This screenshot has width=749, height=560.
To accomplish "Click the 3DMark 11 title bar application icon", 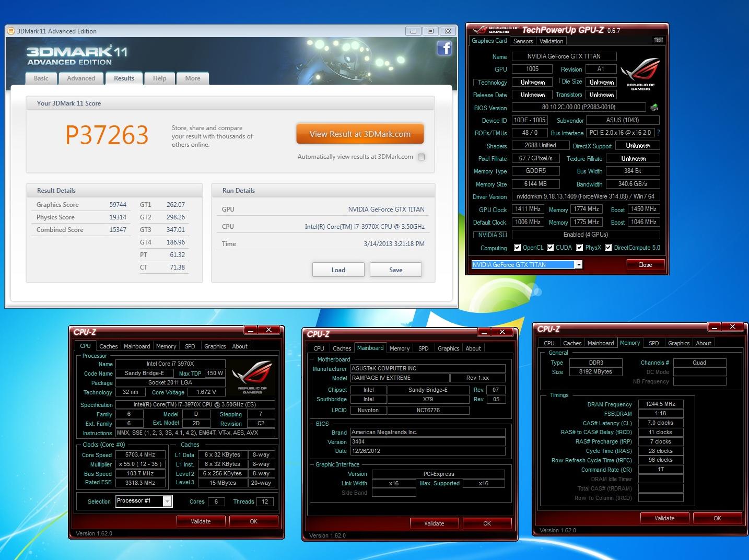I will pyautogui.click(x=10, y=31).
